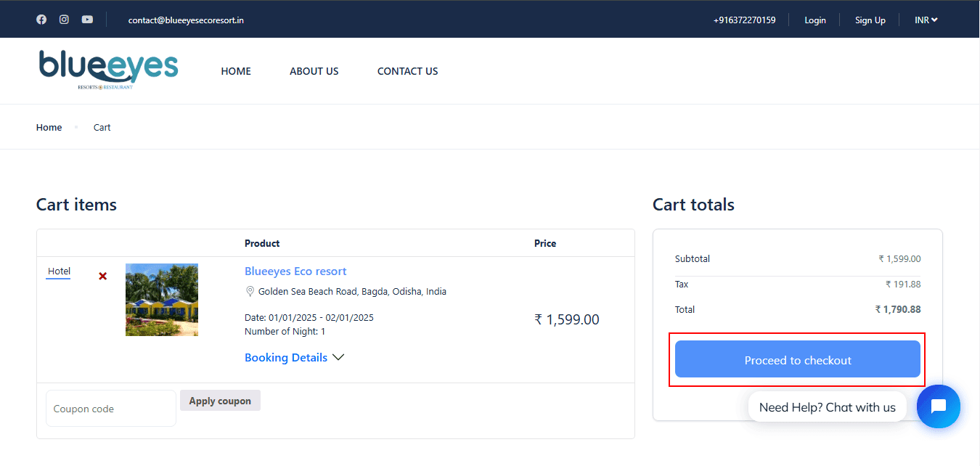Open the Facebook social icon
Viewport: 980px width, 466px height.
41,20
